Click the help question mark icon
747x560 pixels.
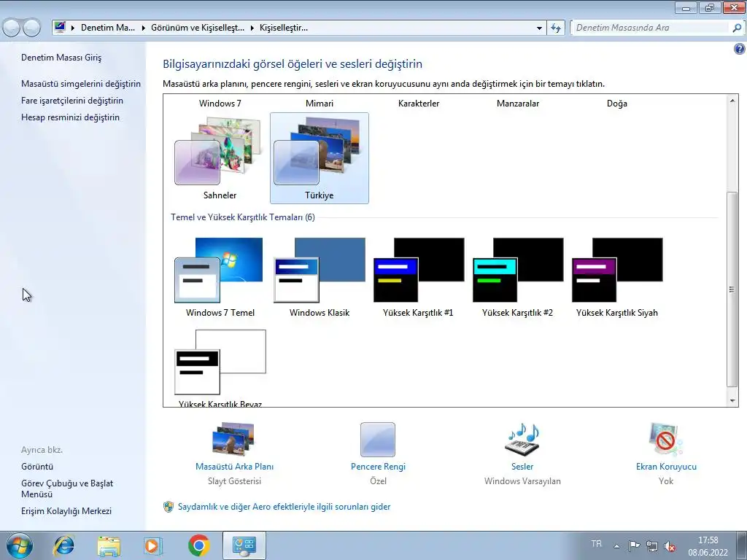740,49
